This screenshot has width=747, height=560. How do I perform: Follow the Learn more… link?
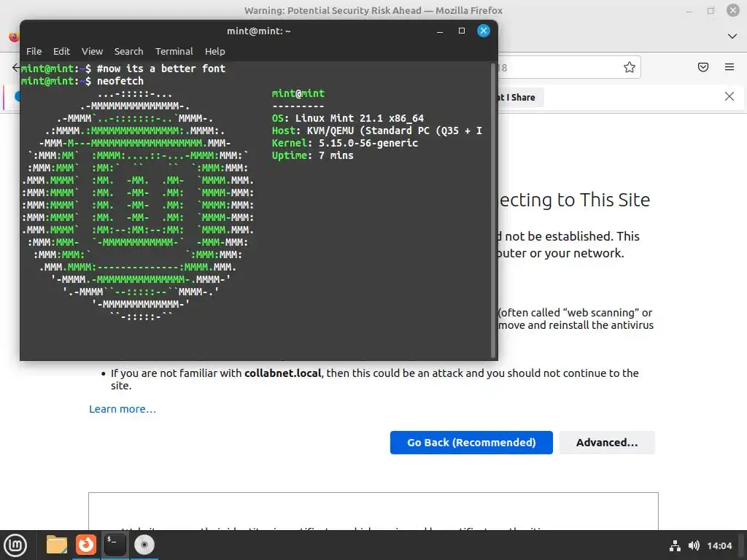123,409
